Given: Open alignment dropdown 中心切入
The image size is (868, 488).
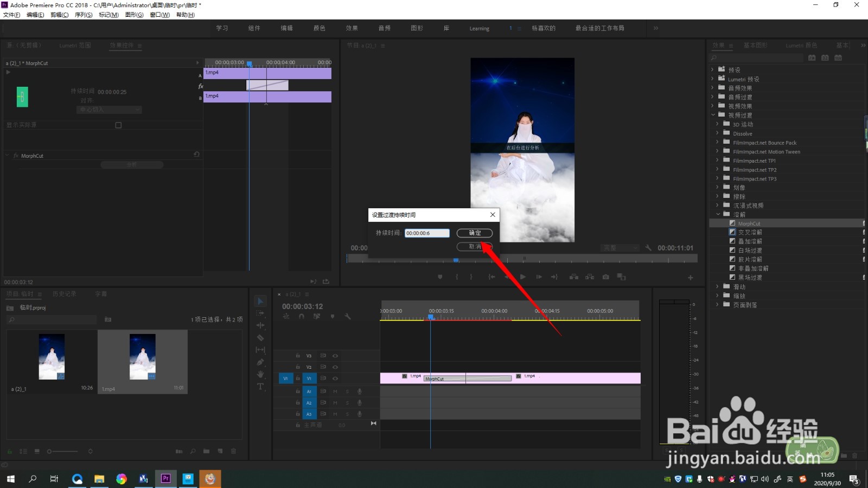Looking at the screenshot, I should [x=109, y=110].
